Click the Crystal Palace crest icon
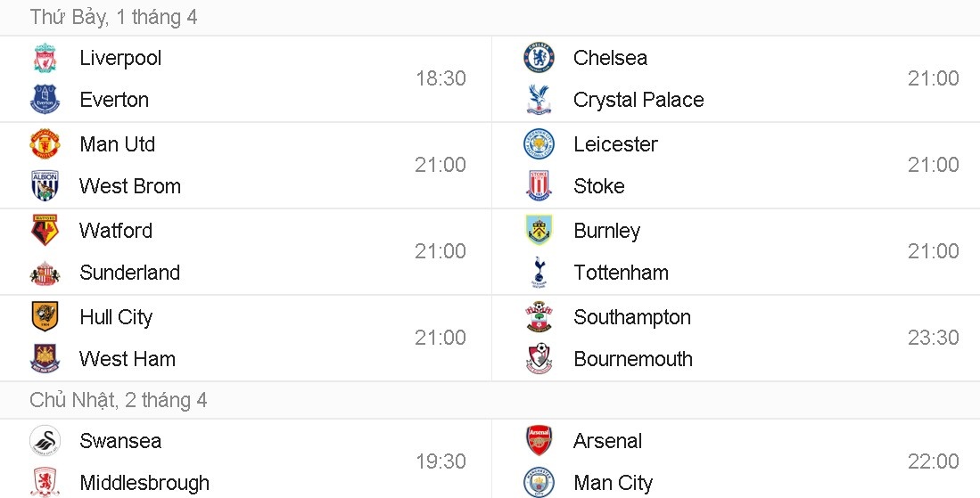980x498 pixels. click(x=539, y=100)
